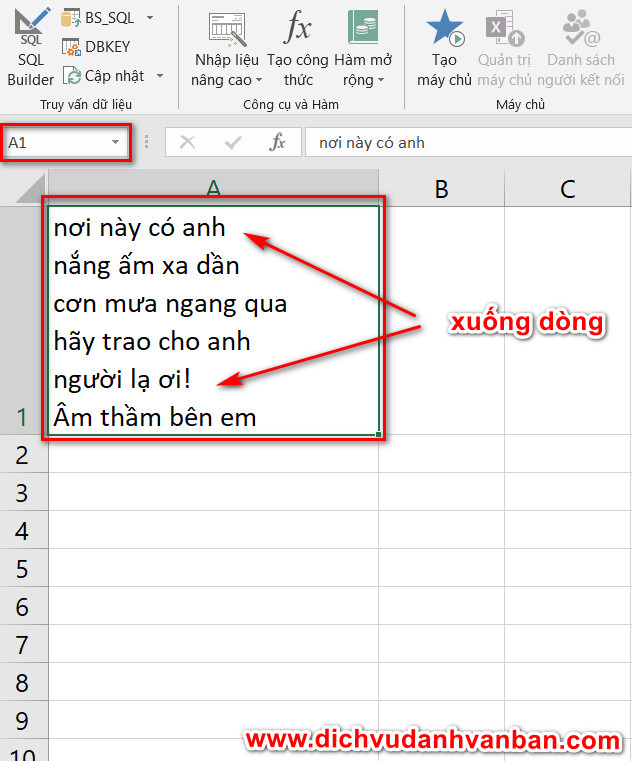Expand the Name Box dropdown arrow
The width and height of the screenshot is (632, 761).
pyautogui.click(x=116, y=142)
